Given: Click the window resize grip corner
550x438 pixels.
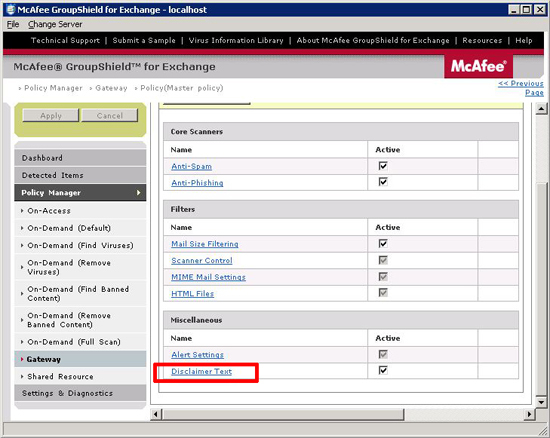Looking at the screenshot, I should pyautogui.click(x=543, y=431).
